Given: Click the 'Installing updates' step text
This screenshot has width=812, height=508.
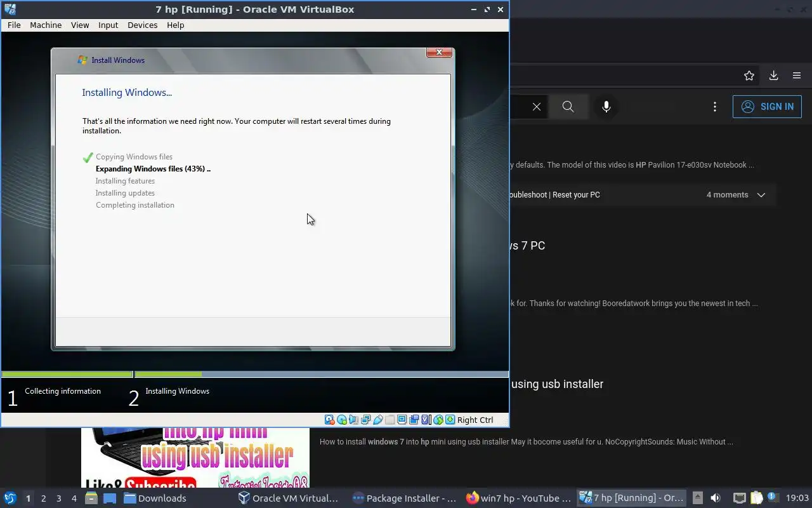Looking at the screenshot, I should (x=125, y=193).
